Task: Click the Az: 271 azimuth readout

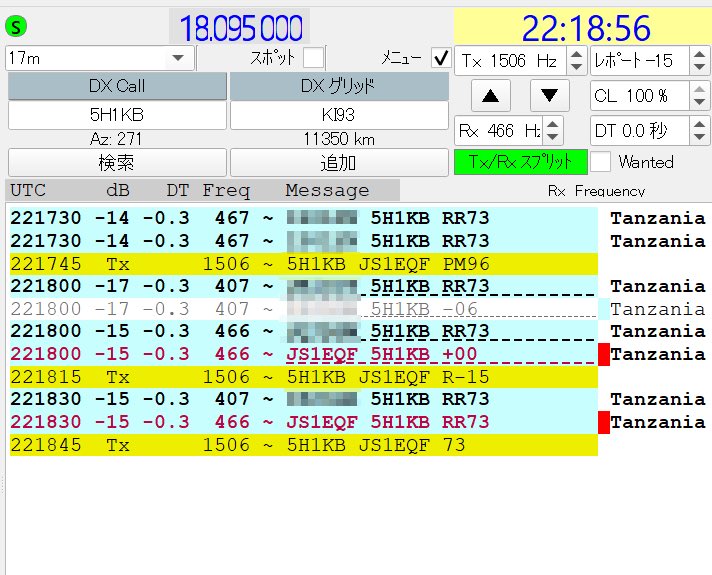Action: pos(116,139)
